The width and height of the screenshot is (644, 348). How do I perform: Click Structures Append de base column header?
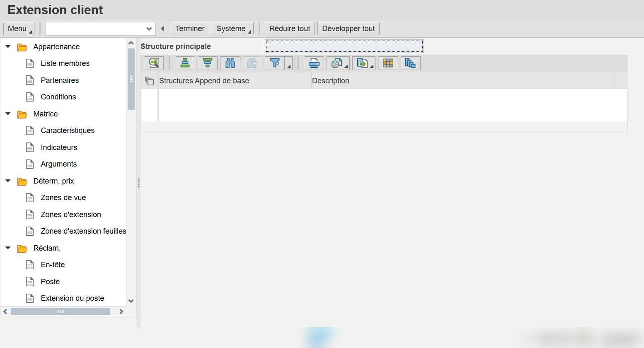coord(235,81)
